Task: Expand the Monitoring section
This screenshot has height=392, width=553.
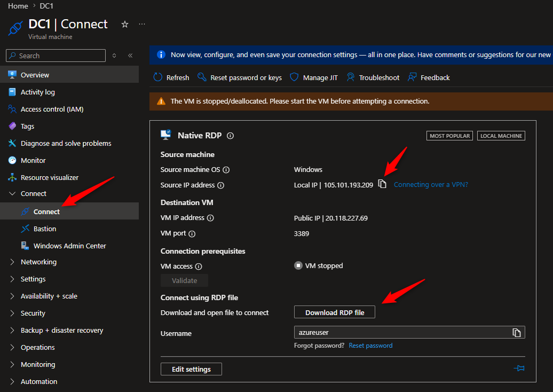Action: coord(12,364)
